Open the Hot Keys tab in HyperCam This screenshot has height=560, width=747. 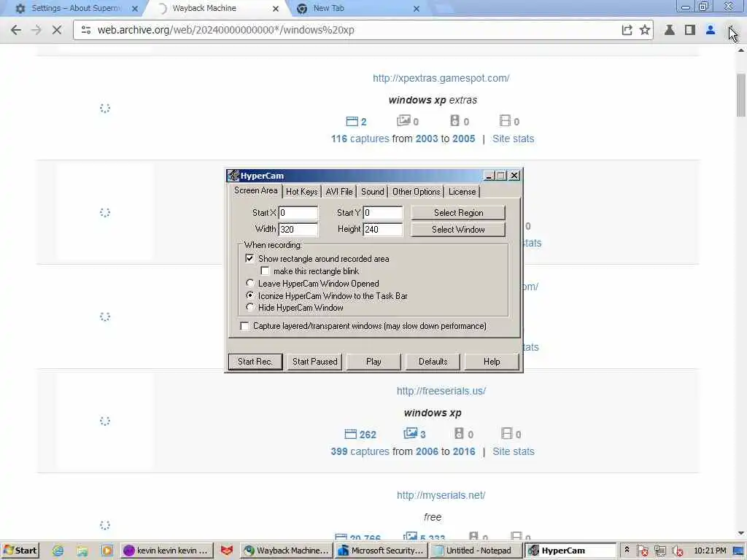301,192
